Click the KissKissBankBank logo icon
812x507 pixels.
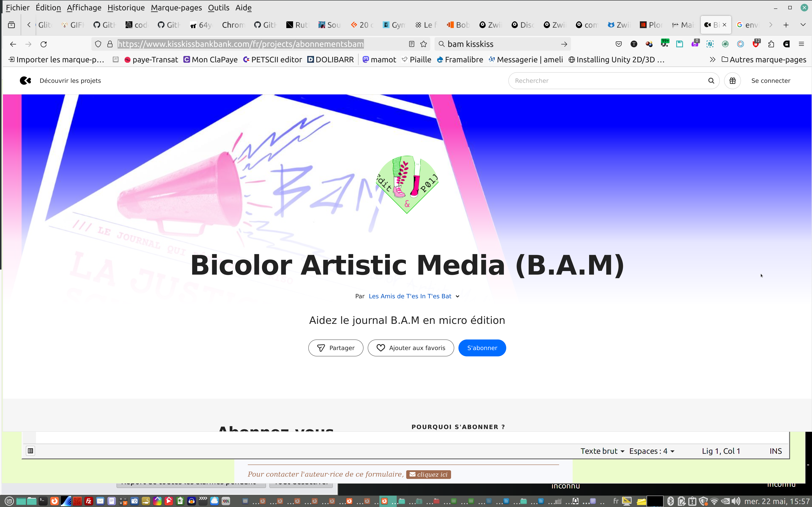pyautogui.click(x=25, y=80)
